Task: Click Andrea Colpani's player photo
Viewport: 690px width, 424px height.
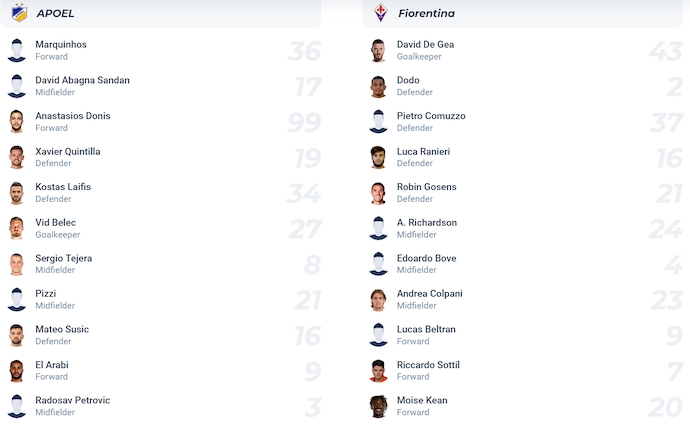Action: click(x=378, y=300)
